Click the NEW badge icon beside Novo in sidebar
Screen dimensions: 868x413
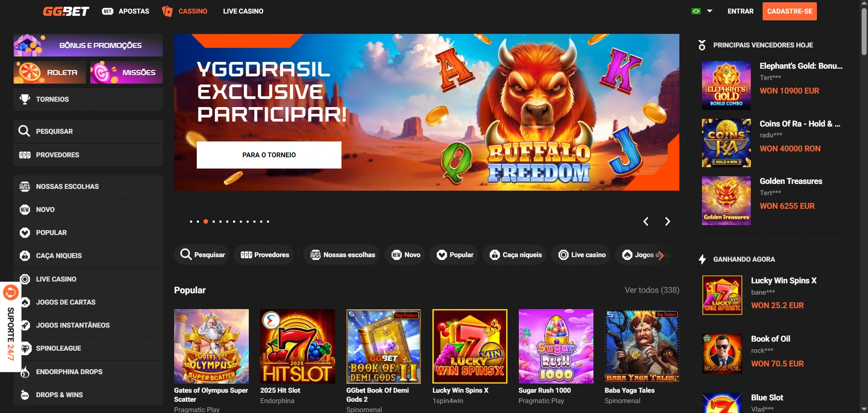(x=25, y=210)
